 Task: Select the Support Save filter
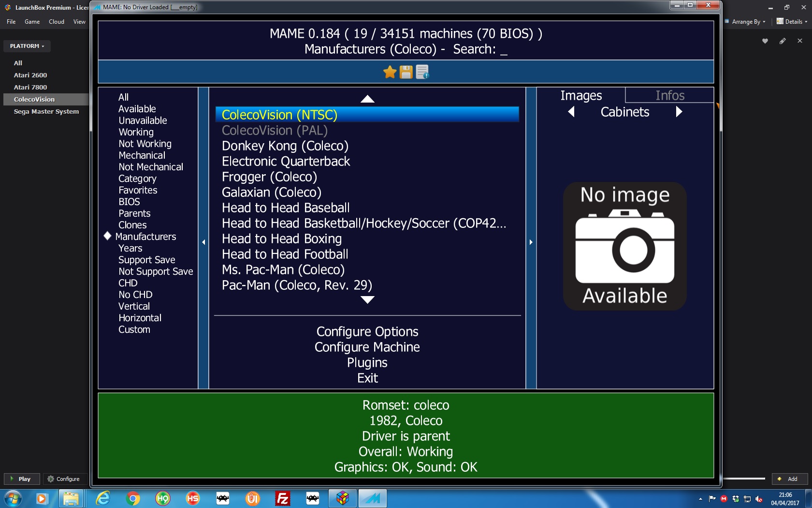tap(146, 260)
